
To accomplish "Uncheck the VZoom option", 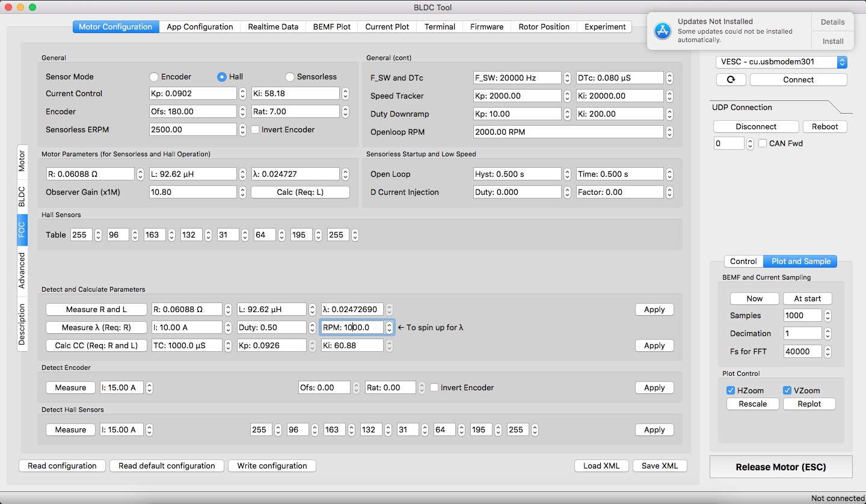I will [787, 390].
